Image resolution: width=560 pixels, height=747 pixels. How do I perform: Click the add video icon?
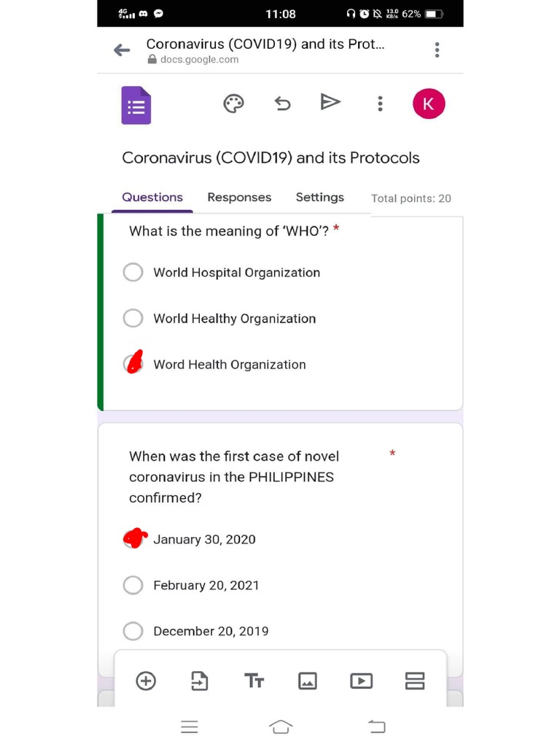[361, 681]
